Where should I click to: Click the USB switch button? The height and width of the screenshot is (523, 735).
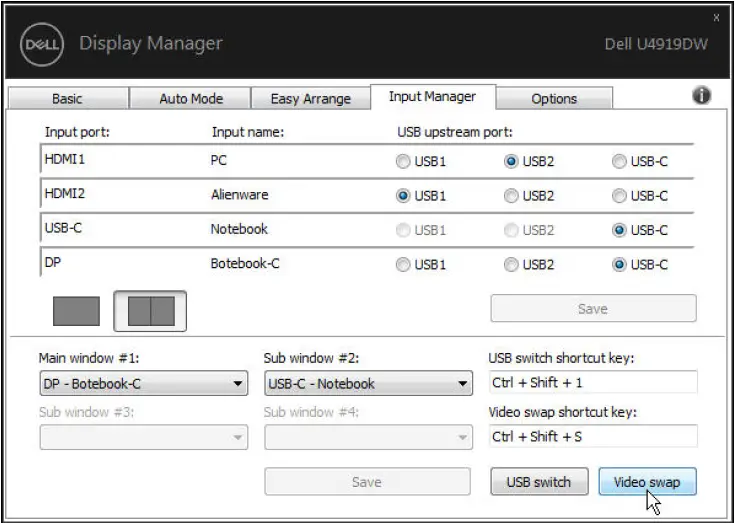tap(539, 481)
